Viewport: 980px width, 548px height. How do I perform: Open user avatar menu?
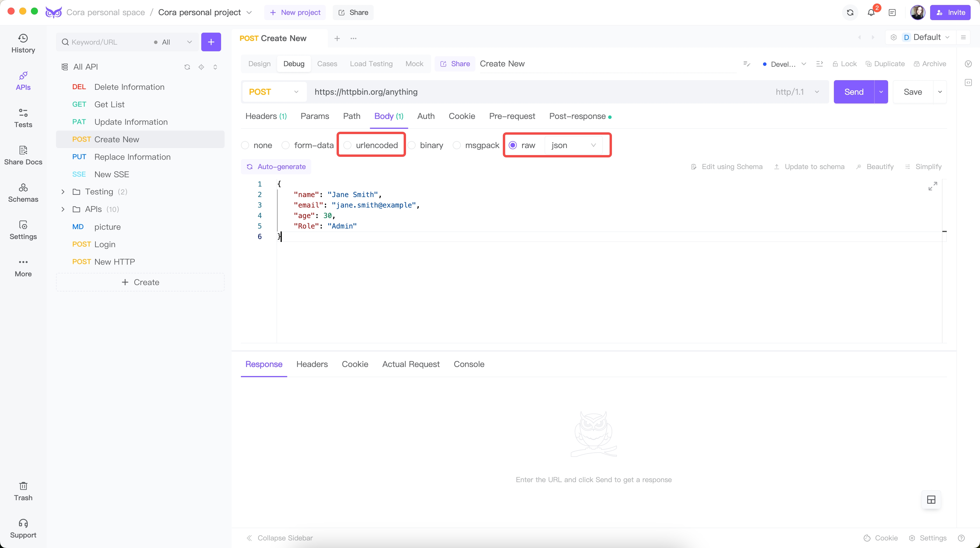(x=917, y=13)
